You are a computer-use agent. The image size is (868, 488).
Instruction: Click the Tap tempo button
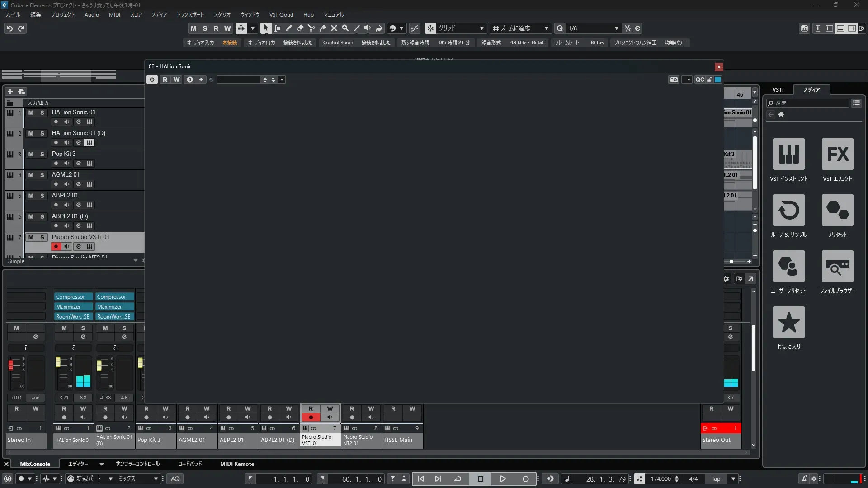(716, 479)
